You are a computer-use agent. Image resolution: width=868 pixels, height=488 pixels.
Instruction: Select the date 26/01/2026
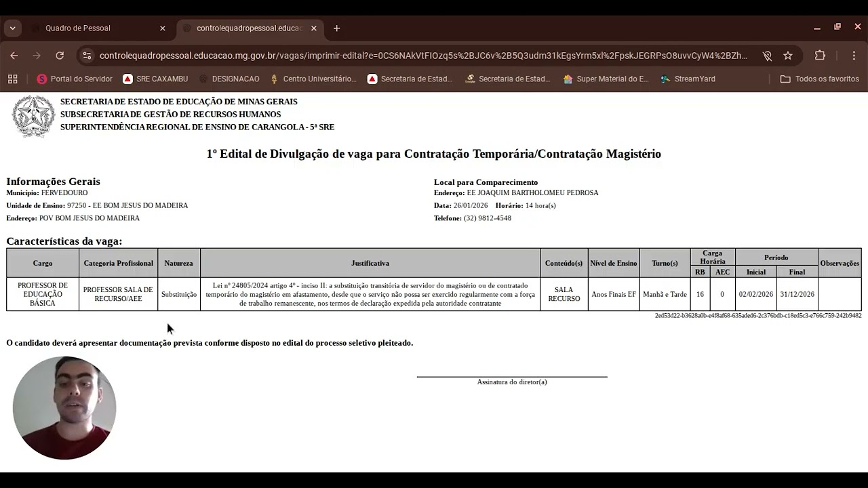(471, 205)
